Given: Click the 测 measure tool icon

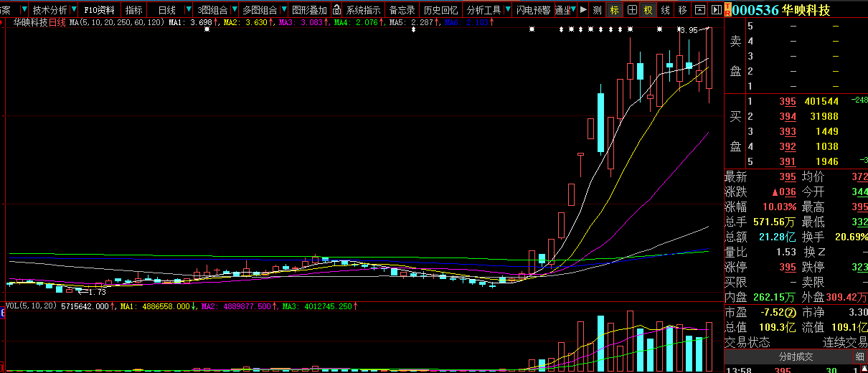Looking at the screenshot, I should (x=598, y=10).
